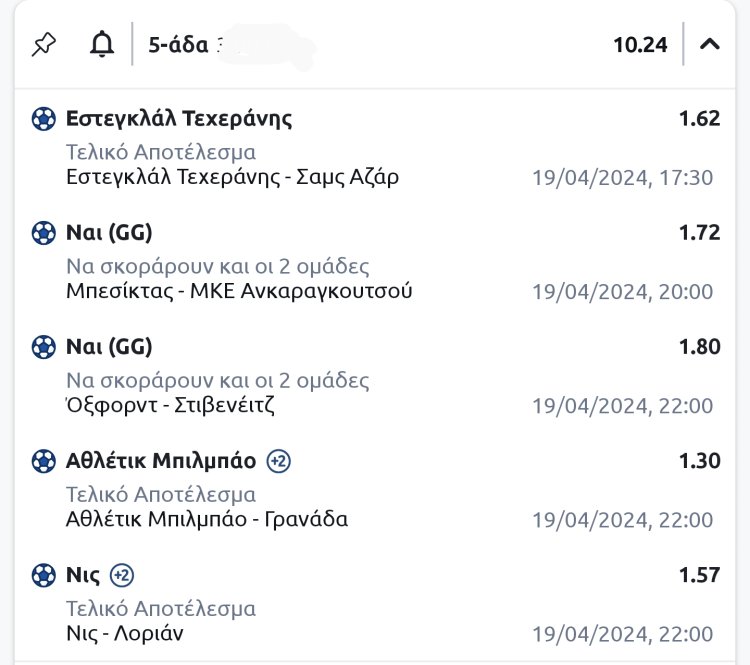Open the Μπεσίκτας - ΜΚΕ Ανκαραγκουτσού match
Image resolution: width=750 pixels, height=665 pixels.
click(x=239, y=292)
